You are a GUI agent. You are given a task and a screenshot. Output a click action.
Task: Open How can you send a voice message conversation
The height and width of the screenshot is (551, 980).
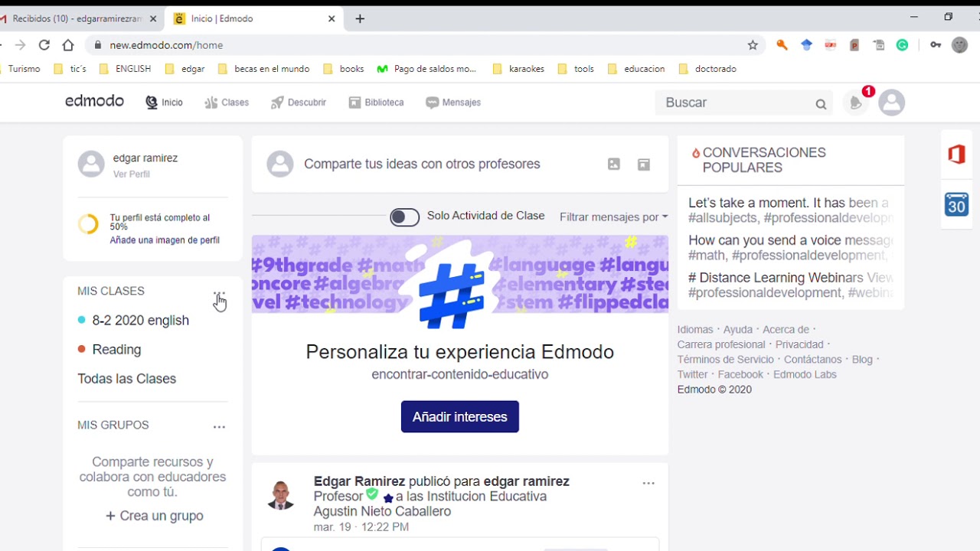[790, 240]
